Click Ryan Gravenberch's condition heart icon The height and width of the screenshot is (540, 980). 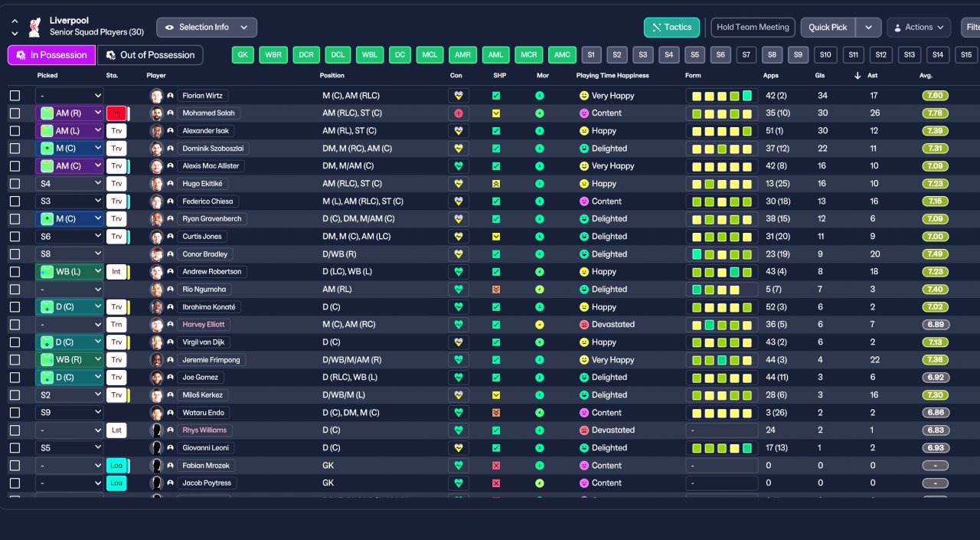click(459, 219)
